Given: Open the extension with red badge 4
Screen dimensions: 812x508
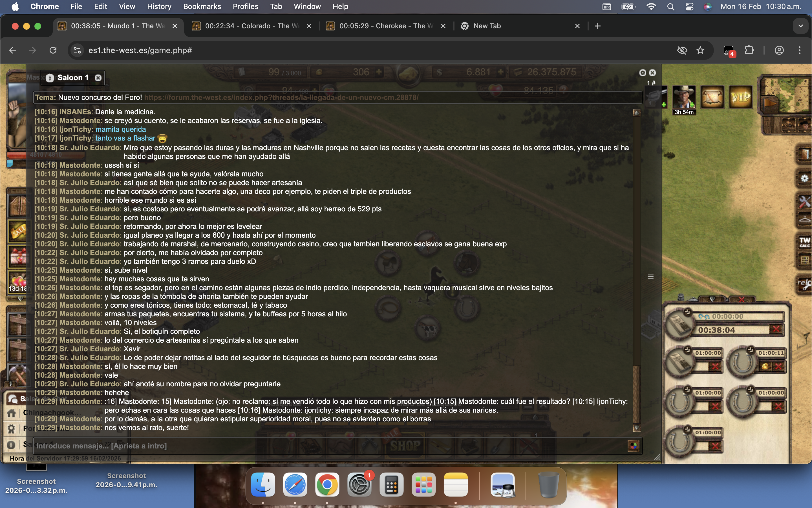Looking at the screenshot, I should [729, 51].
